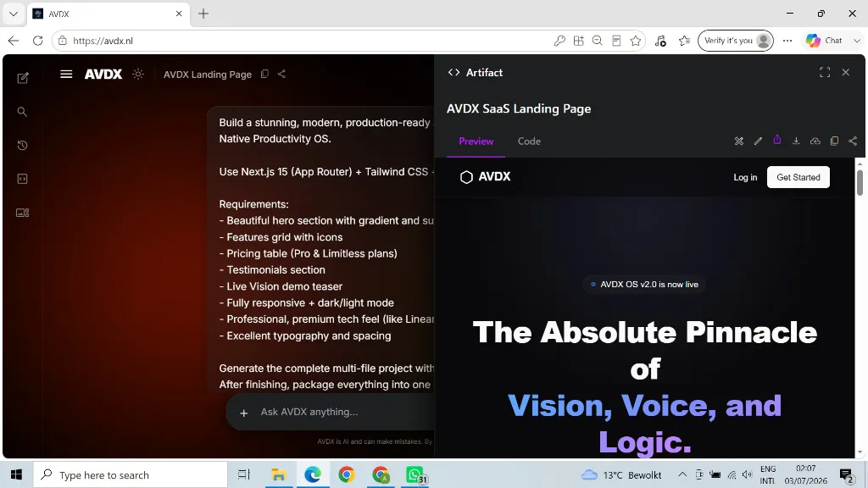This screenshot has width=868, height=488.
Task: Switch to the Preview tab
Action: [x=476, y=141]
